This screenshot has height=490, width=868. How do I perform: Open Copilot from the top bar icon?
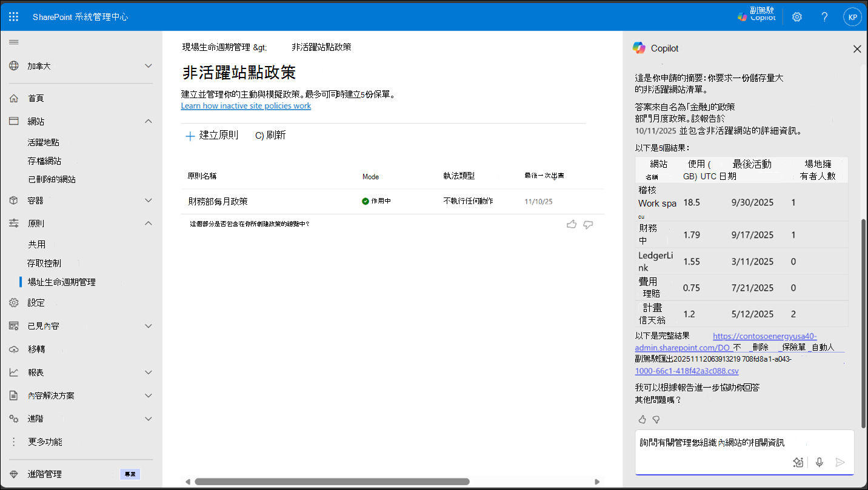756,16
